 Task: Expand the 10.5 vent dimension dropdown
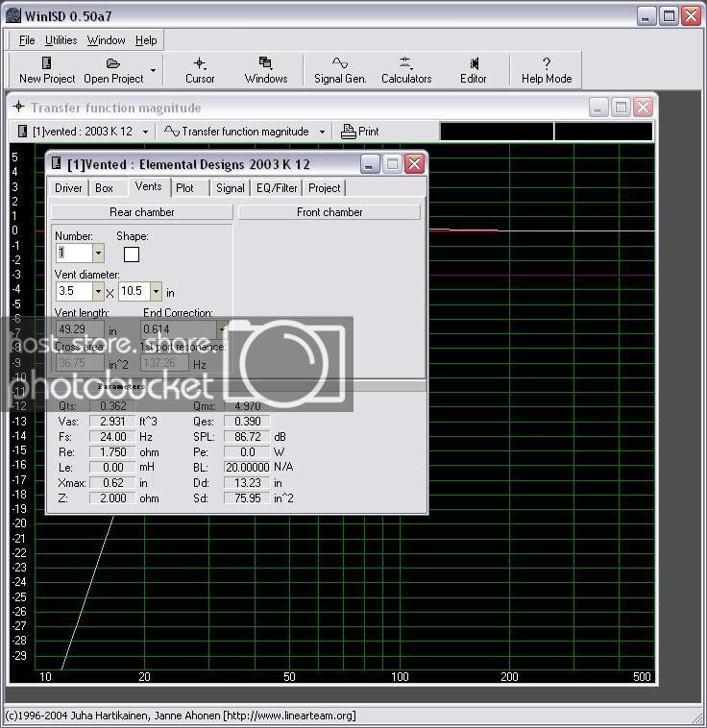(x=156, y=292)
